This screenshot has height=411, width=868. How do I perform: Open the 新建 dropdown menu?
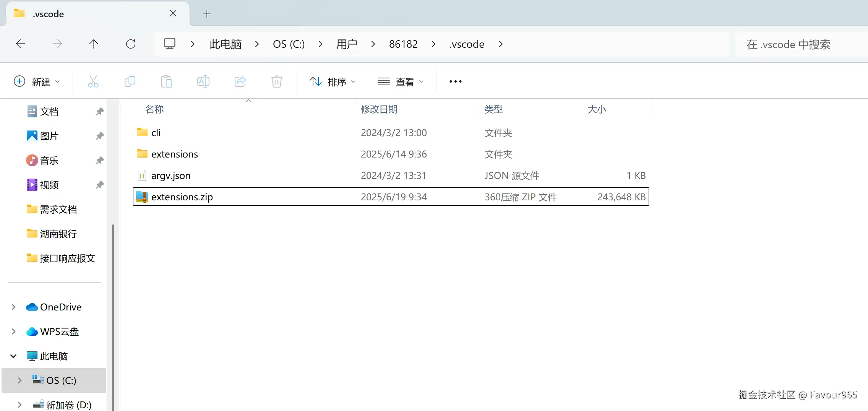pos(37,81)
